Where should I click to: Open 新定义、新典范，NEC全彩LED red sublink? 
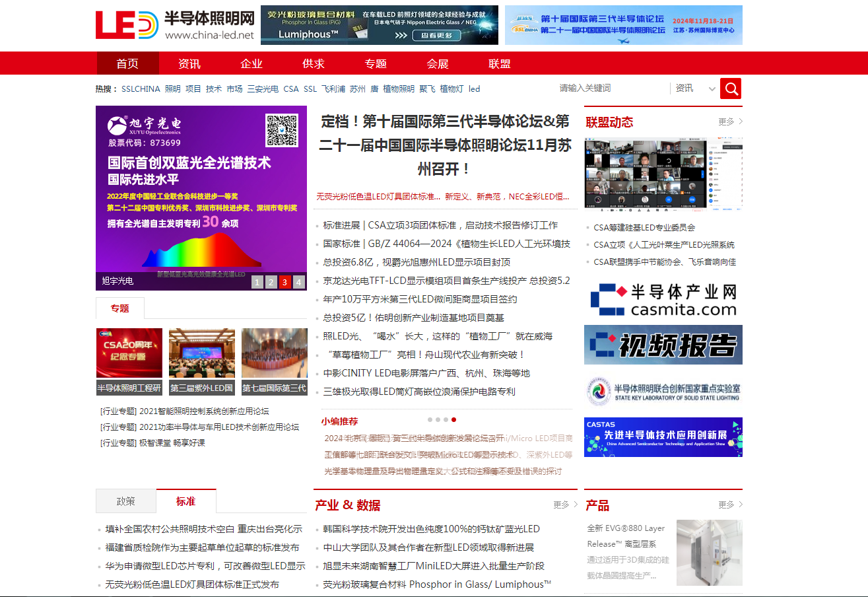(507, 197)
